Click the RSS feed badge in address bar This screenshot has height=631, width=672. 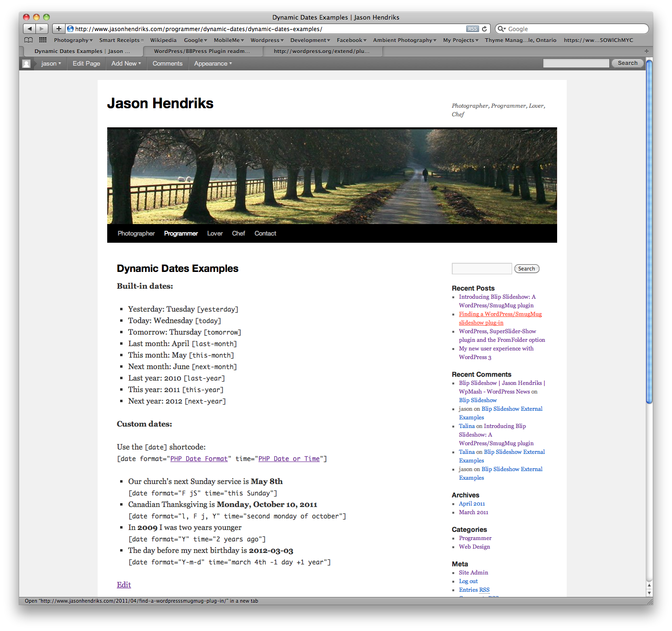coord(472,29)
